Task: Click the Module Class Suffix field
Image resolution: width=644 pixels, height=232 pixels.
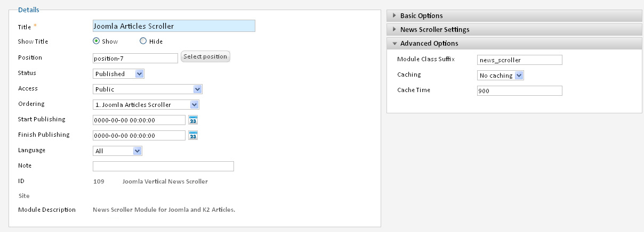Action: click(520, 60)
